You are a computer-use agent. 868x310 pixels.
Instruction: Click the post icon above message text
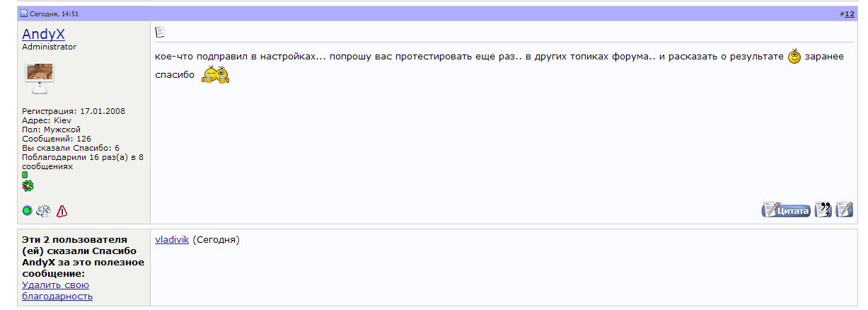click(160, 32)
